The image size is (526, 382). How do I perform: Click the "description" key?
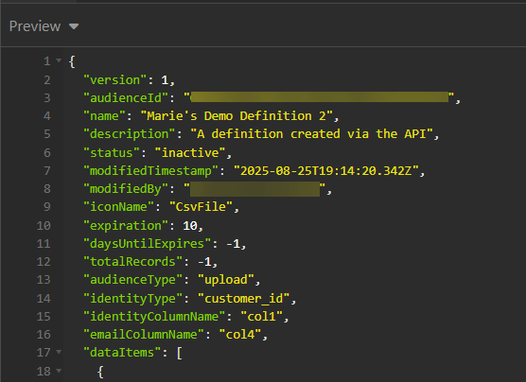[x=129, y=134]
